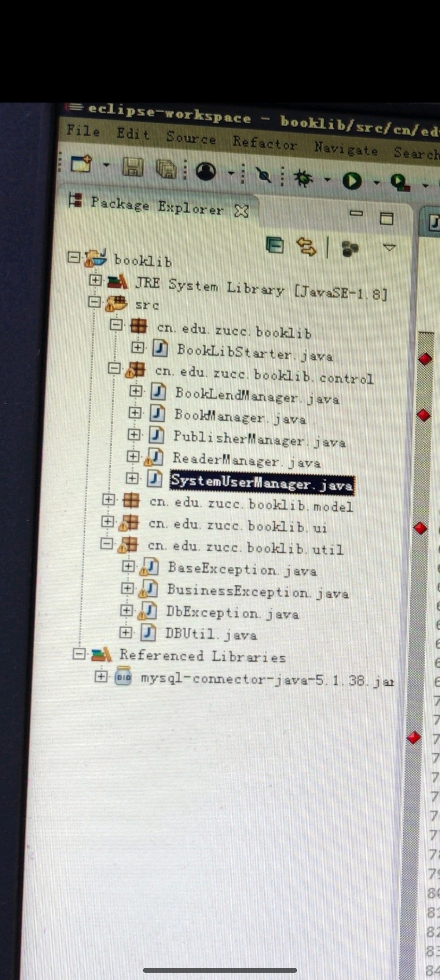Click the New file wizard toolbar icon
Image resolution: width=440 pixels, height=980 pixels.
81,164
